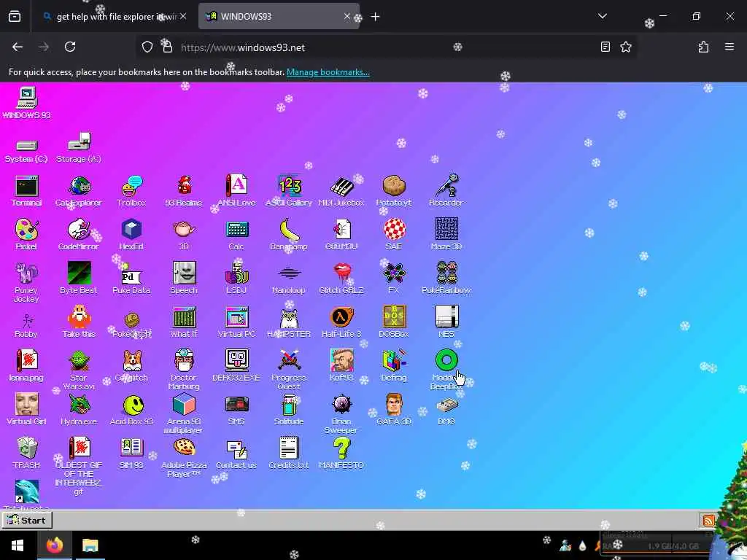Open Star Wars.avi Yoda icon
The width and height of the screenshot is (747, 560).
pos(79,370)
